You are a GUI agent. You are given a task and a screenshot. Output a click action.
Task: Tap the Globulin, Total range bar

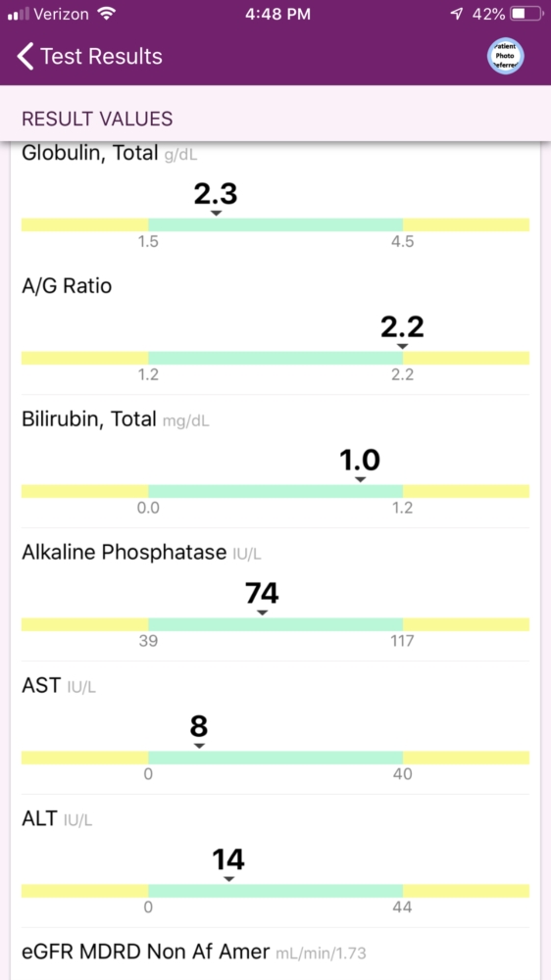[x=275, y=225]
